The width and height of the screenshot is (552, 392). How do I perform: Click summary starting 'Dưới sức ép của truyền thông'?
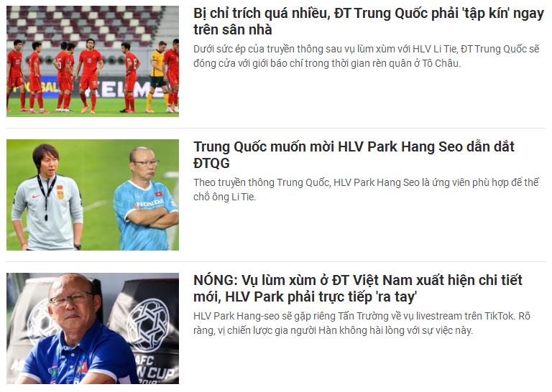pyautogui.click(x=366, y=56)
